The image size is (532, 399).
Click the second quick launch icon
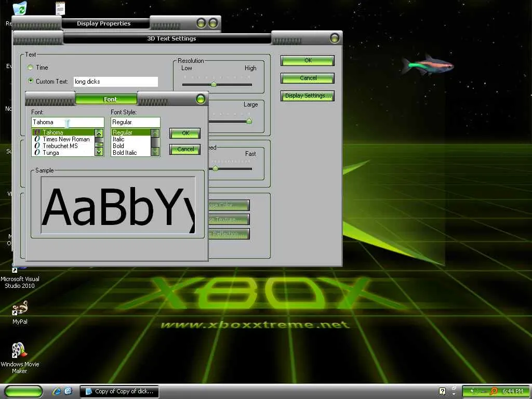pyautogui.click(x=69, y=391)
